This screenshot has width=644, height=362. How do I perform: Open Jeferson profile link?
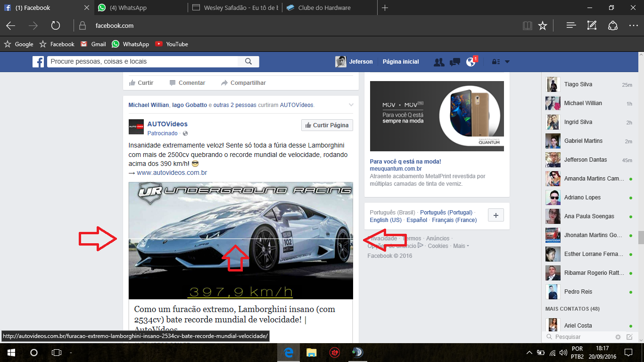(x=354, y=62)
